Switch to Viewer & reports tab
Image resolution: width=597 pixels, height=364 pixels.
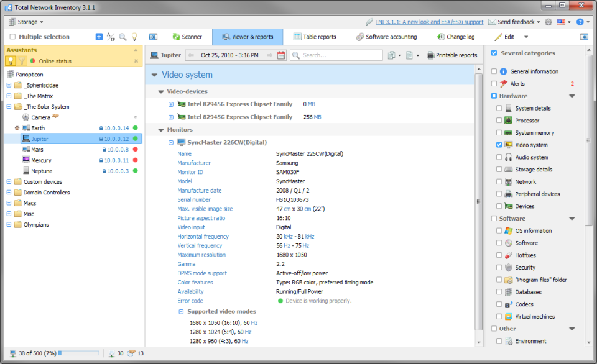248,37
